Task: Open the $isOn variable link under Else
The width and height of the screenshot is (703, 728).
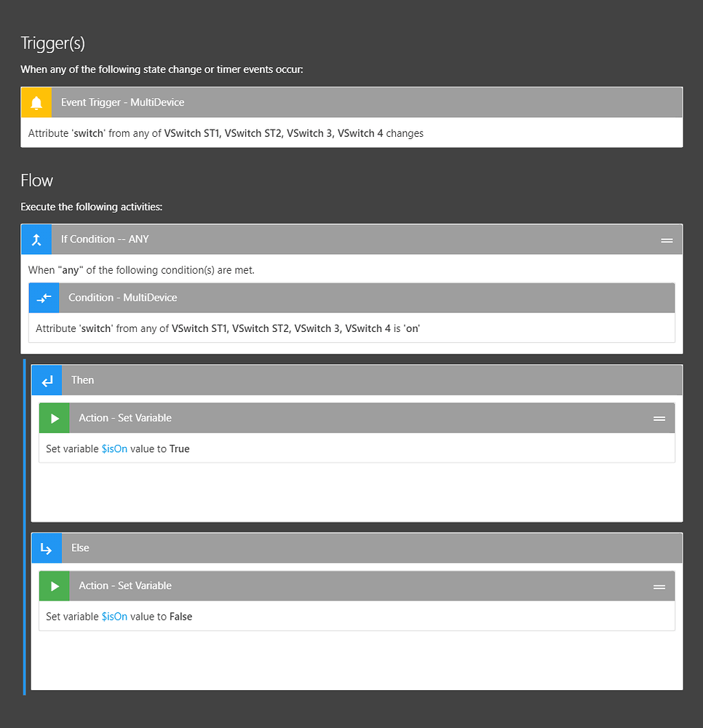Action: pos(115,616)
